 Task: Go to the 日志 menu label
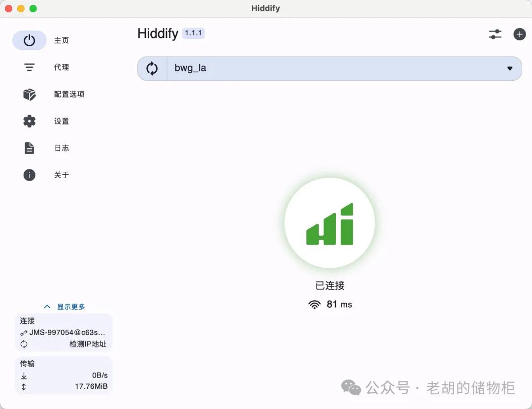coord(62,148)
